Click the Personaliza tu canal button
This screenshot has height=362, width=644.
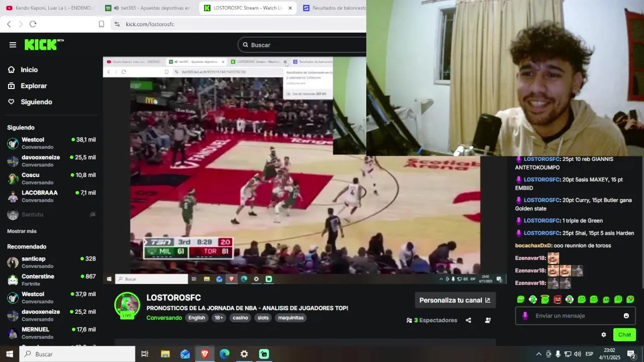[455, 300]
